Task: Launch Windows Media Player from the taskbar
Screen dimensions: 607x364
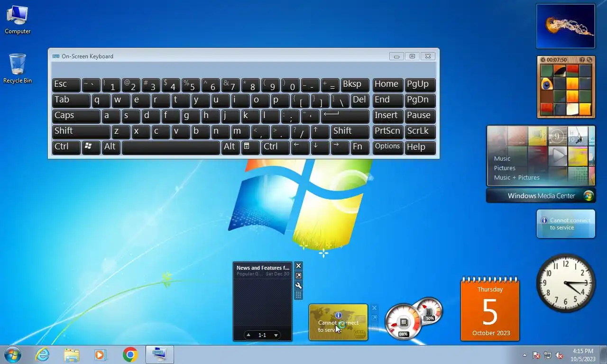Action: (100, 355)
